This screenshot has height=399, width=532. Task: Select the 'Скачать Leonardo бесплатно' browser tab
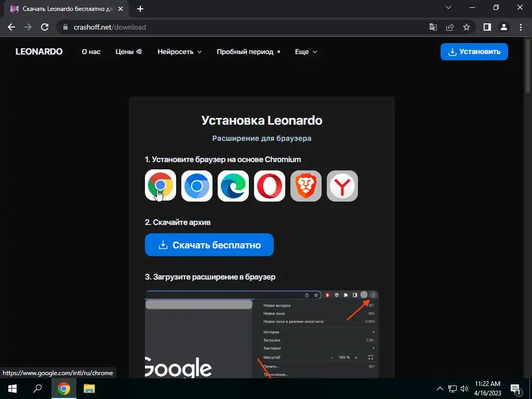[x=66, y=9]
